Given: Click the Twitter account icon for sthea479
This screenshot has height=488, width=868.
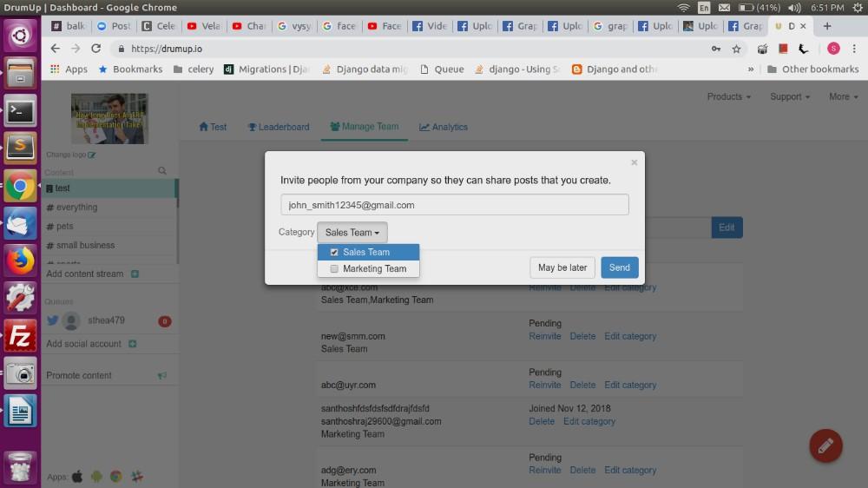Looking at the screenshot, I should coord(53,320).
